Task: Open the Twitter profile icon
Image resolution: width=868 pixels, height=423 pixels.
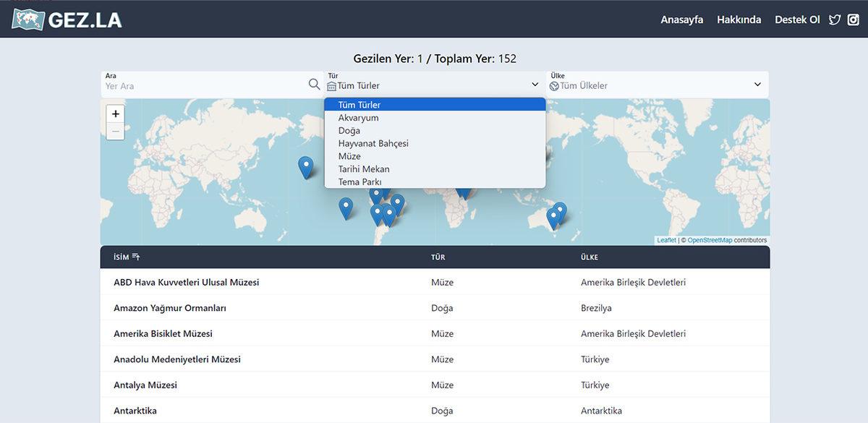Action: [835, 20]
